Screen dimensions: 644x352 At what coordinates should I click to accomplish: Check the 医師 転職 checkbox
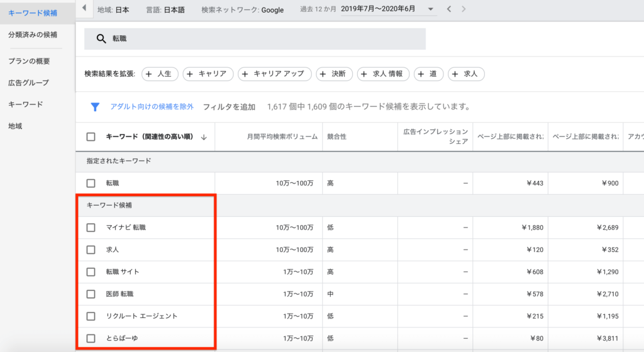point(91,294)
